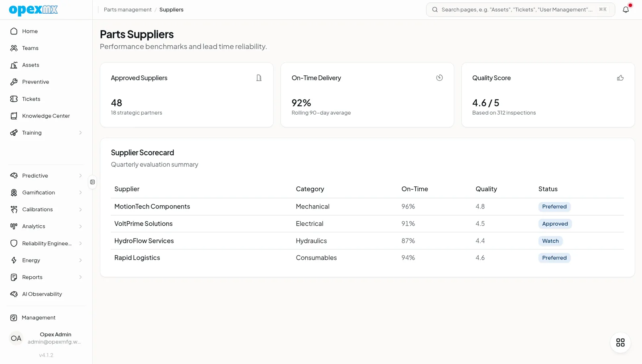Collapse the sidebar with the panel toggle
The height and width of the screenshot is (364, 642).
[x=92, y=182]
